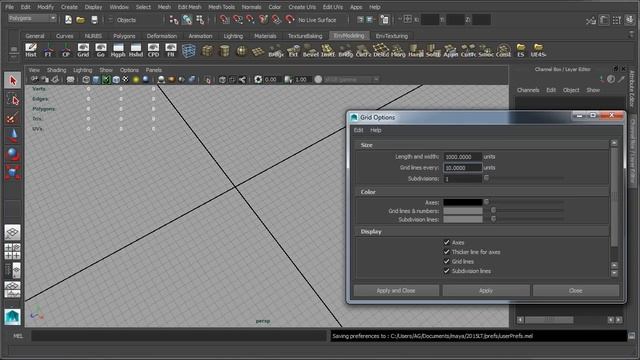
Task: Click the CP shelf button
Action: [x=66, y=50]
